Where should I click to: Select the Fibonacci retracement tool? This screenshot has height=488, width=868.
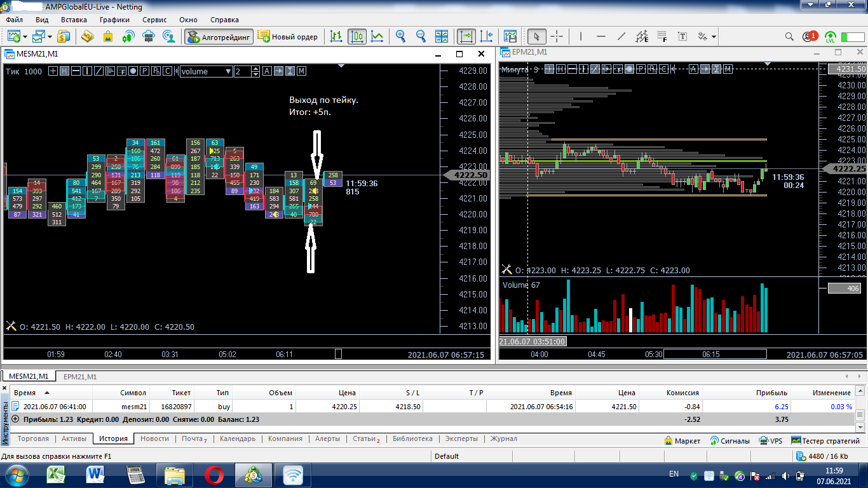tap(662, 36)
